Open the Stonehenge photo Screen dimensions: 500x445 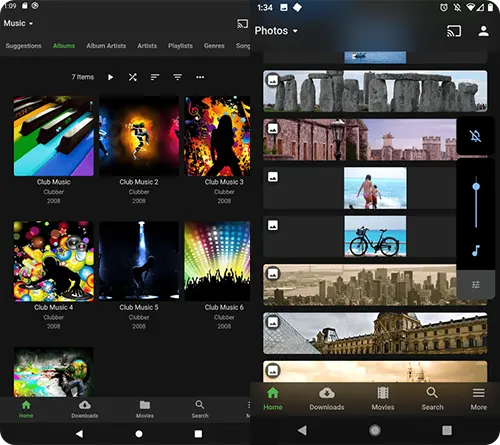(x=375, y=91)
